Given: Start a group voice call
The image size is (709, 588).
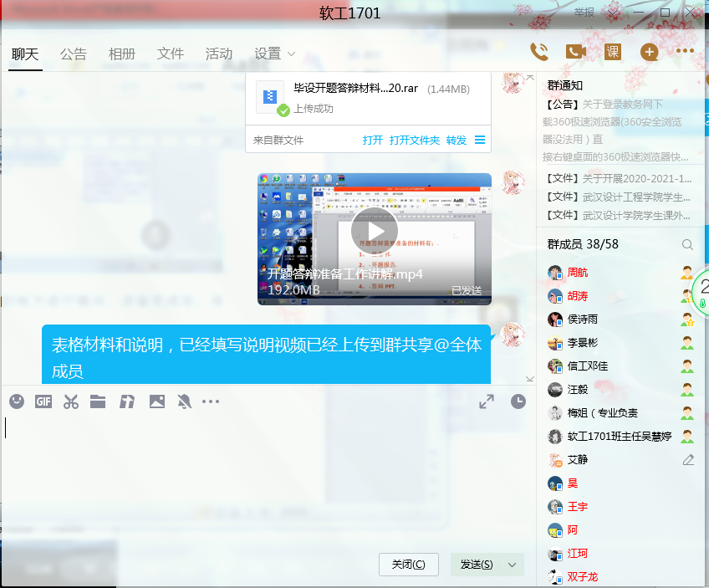Looking at the screenshot, I should (x=539, y=52).
